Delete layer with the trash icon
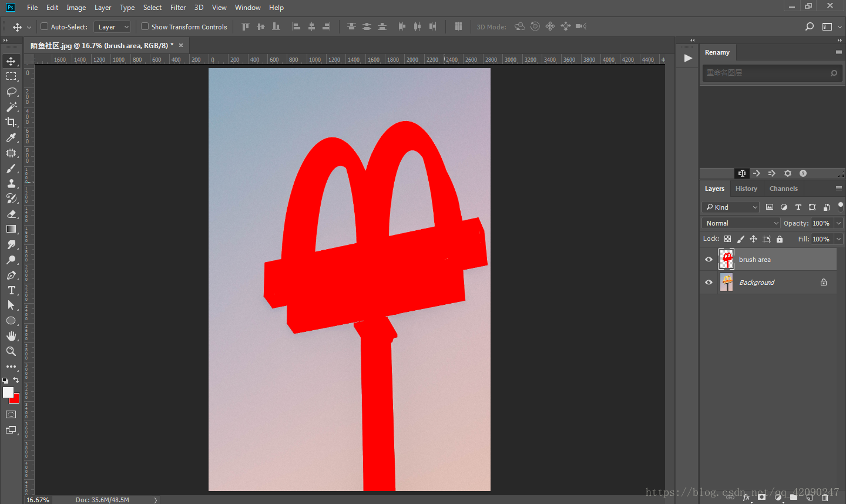This screenshot has width=846, height=504. pos(825,497)
